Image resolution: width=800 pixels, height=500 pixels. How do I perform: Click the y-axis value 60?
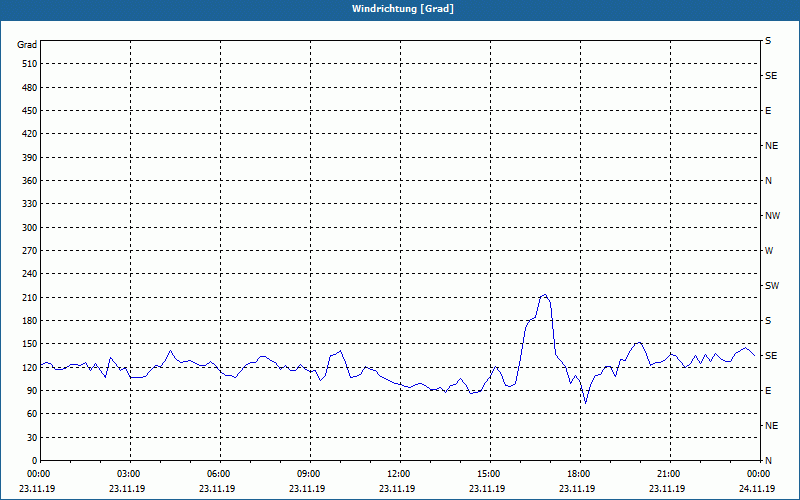[x=32, y=414]
